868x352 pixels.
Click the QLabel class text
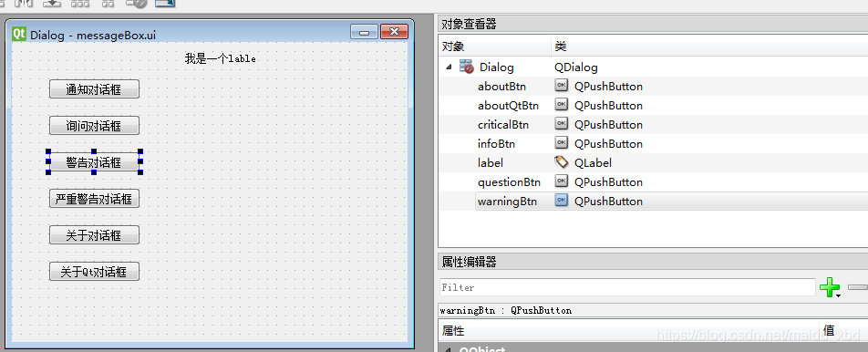(x=593, y=162)
